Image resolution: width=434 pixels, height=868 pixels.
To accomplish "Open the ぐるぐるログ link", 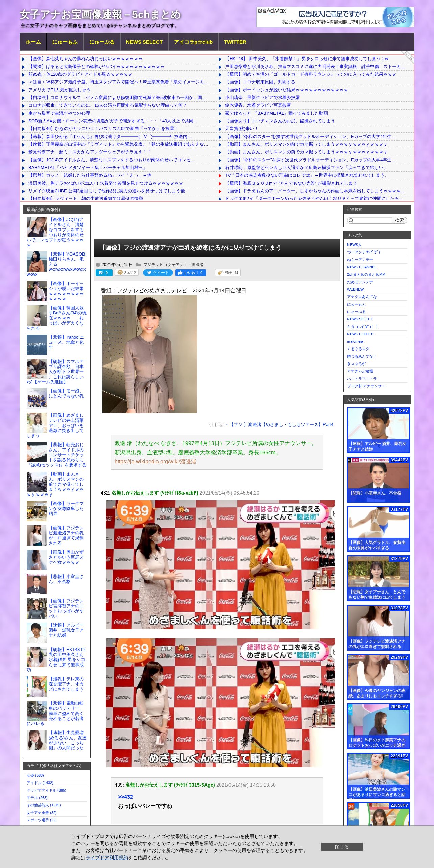I will 358,349.
